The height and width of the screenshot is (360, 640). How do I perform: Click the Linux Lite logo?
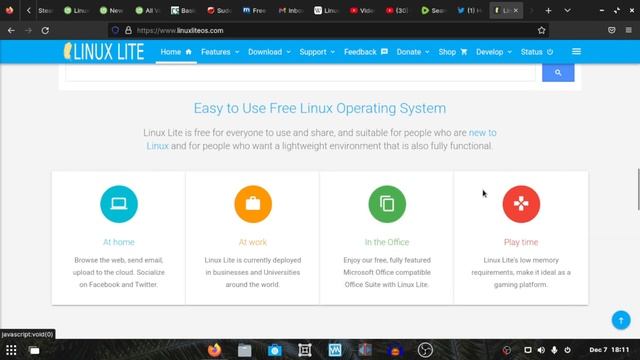(104, 52)
